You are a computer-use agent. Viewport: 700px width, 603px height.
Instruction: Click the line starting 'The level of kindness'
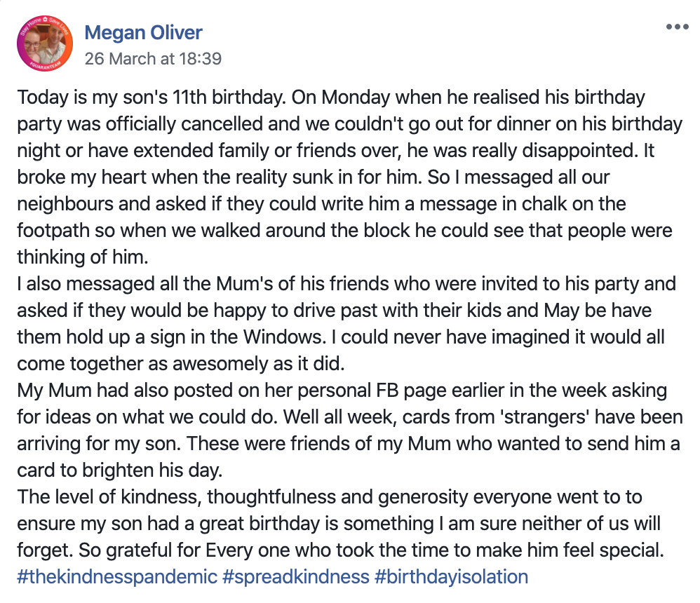tap(330, 496)
